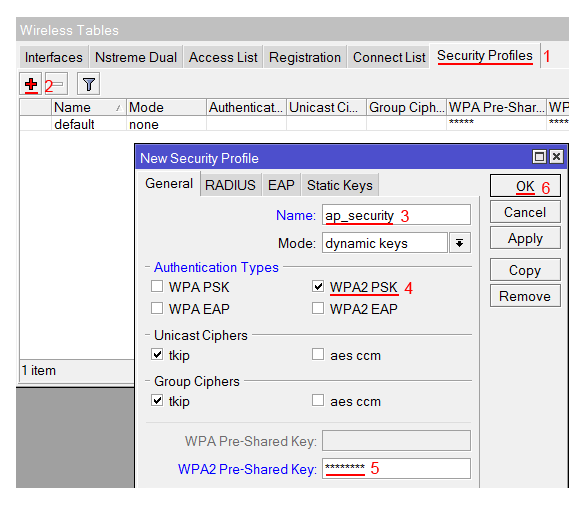
Task: Open the General tab in dialog
Action: [x=169, y=183]
